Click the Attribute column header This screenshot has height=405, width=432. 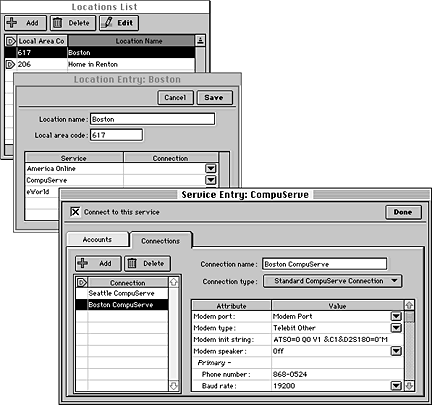tap(232, 306)
